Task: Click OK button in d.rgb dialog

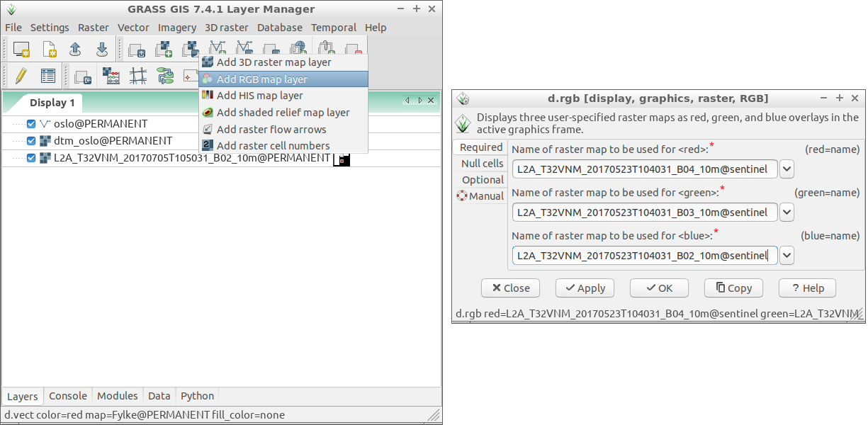Action: 659,288
